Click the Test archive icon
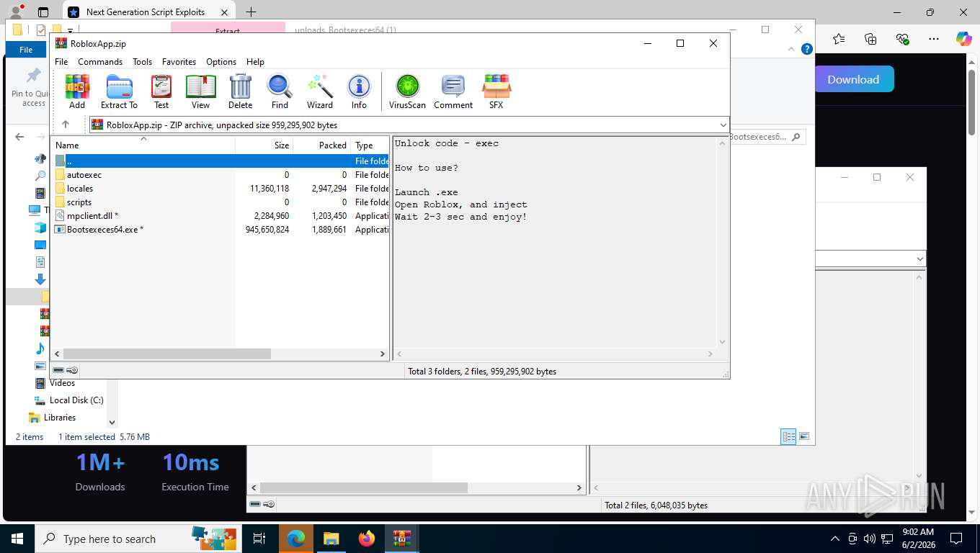Viewport: 980px width, 553px height. (161, 91)
